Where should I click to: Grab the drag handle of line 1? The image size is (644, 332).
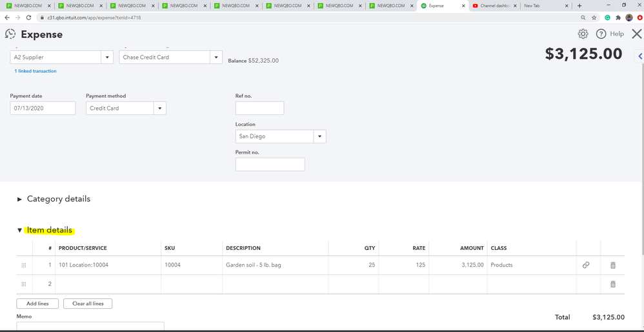point(24,265)
